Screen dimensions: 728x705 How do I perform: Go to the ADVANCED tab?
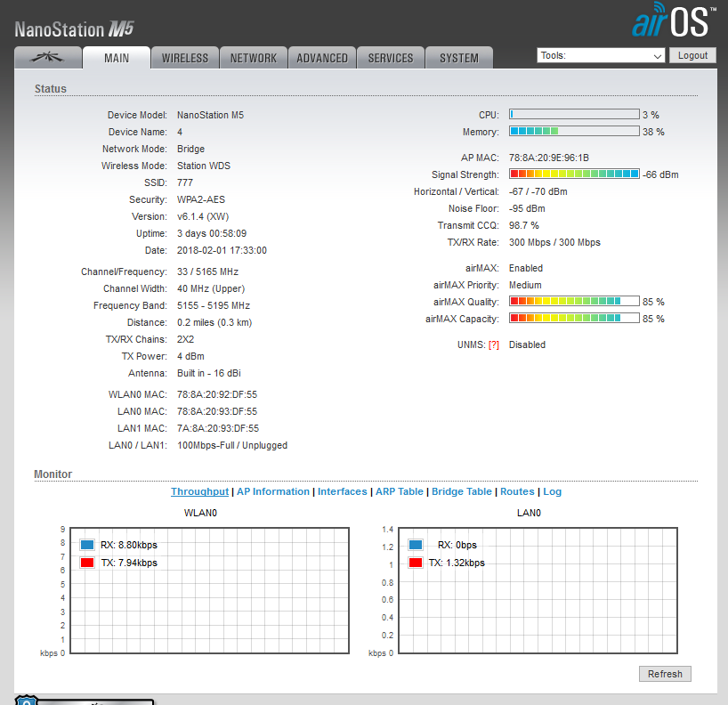pos(322,58)
